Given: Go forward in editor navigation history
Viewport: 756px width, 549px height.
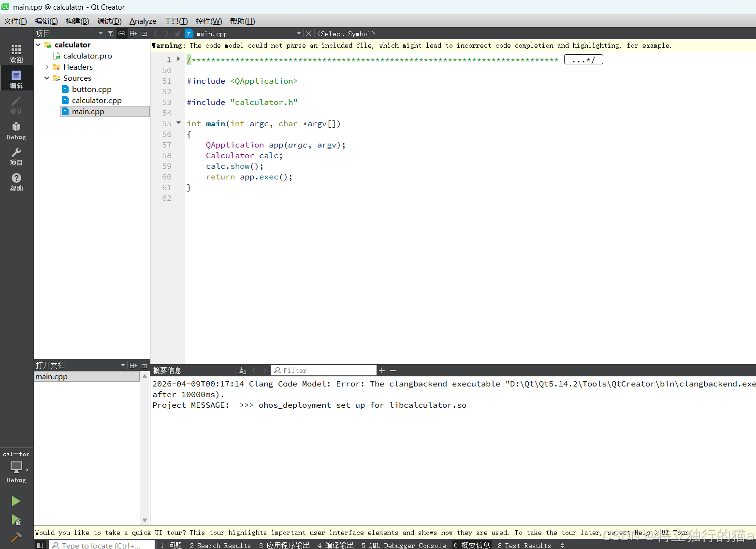Looking at the screenshot, I should click(167, 33).
